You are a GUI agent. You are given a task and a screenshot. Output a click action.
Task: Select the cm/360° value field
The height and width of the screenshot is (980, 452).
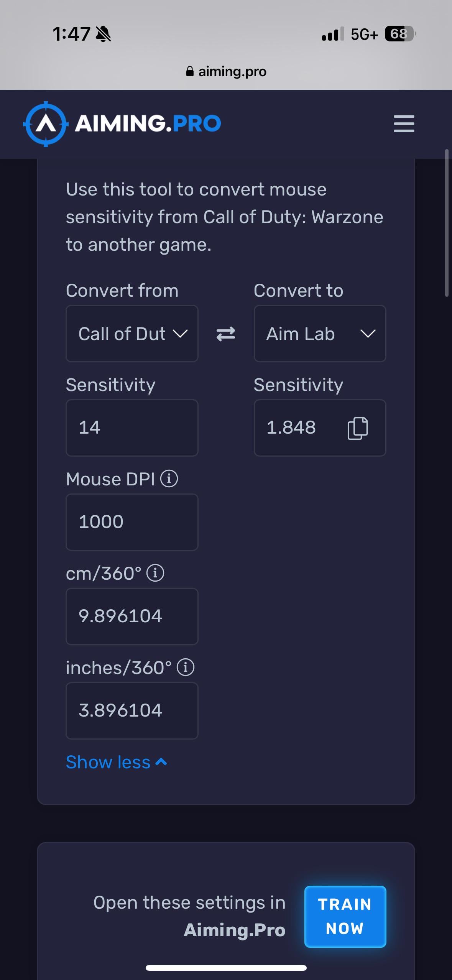point(132,617)
